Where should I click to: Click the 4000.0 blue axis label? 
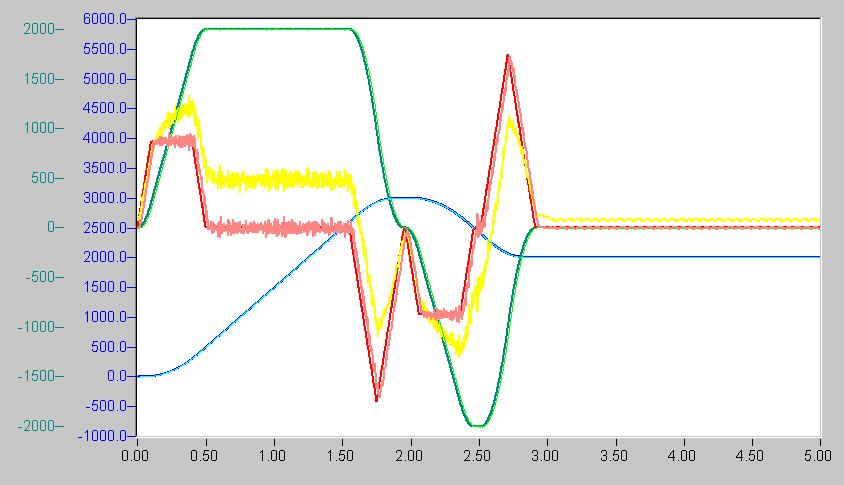coord(104,138)
